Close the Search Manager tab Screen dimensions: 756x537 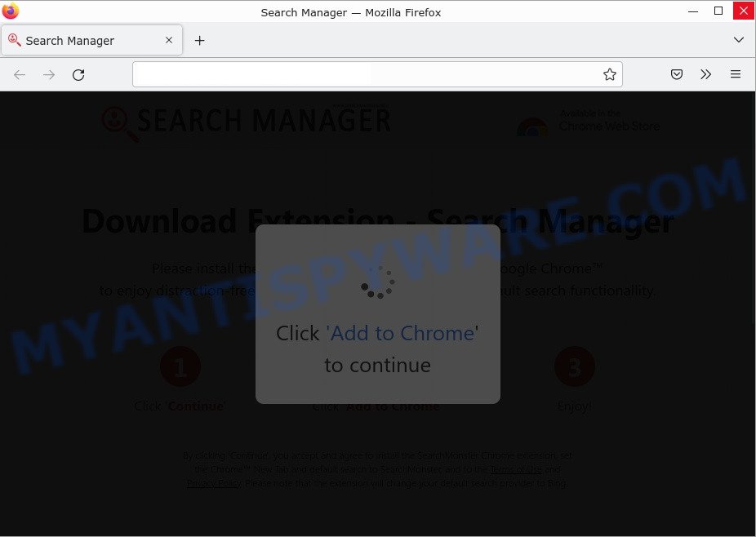click(169, 40)
